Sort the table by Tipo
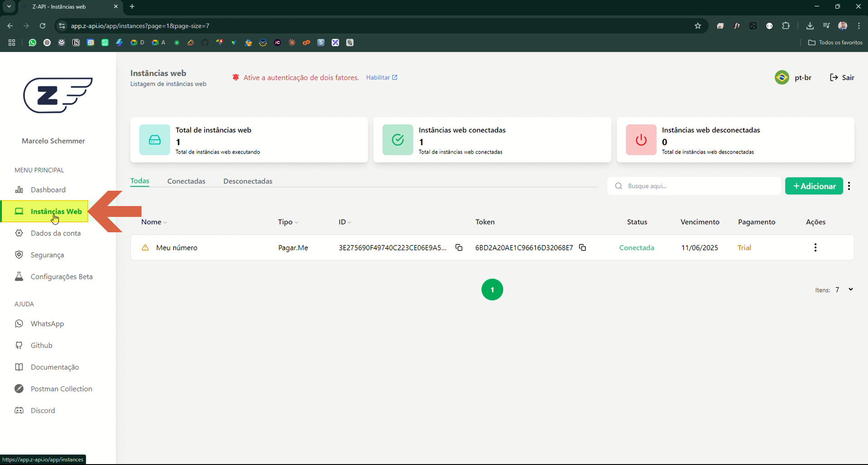Viewport: 868px width, 465px height. [288, 222]
